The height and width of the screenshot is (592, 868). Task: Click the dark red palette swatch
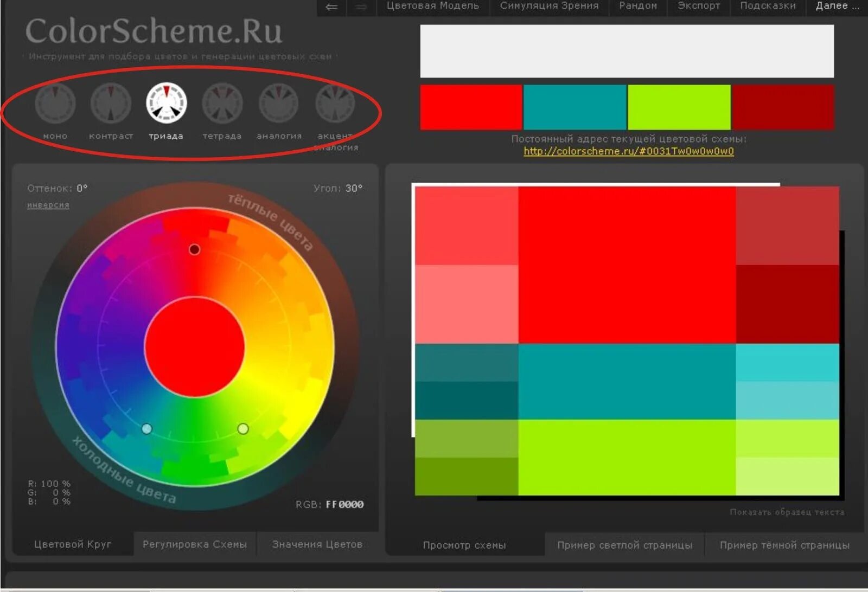click(783, 107)
